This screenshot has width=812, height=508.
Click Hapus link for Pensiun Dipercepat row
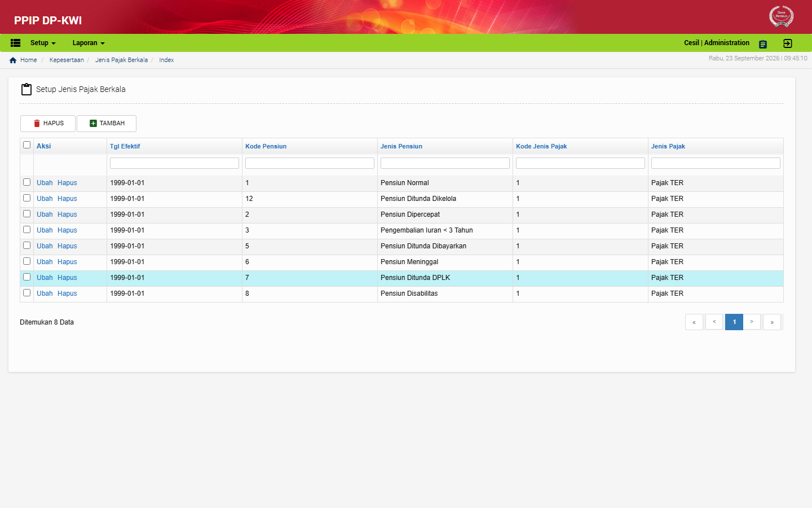point(67,214)
